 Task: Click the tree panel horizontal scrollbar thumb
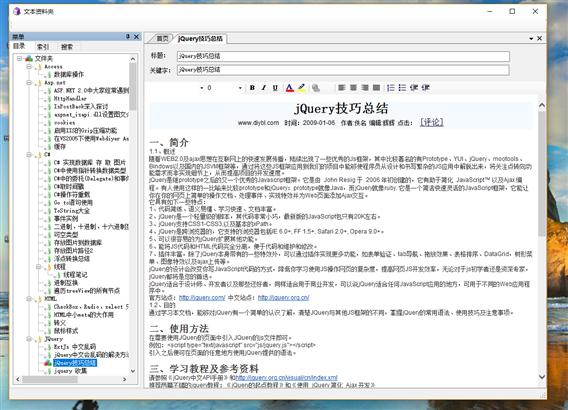coord(50,379)
